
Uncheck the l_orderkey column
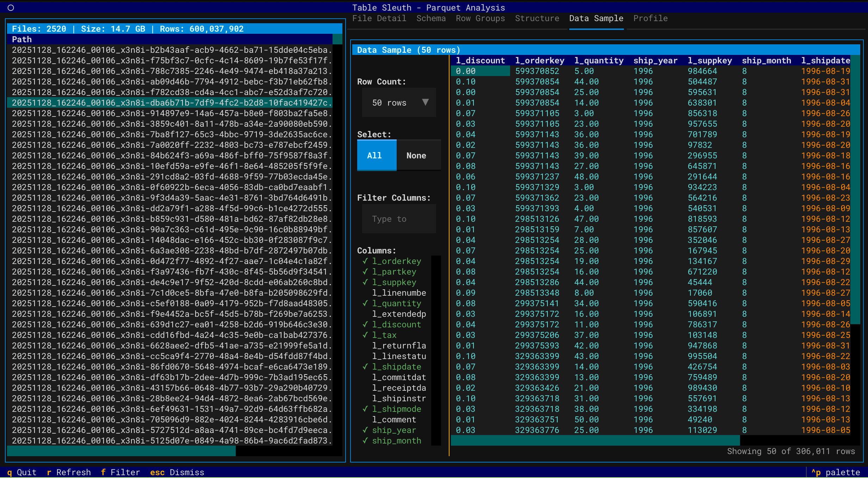click(x=396, y=261)
